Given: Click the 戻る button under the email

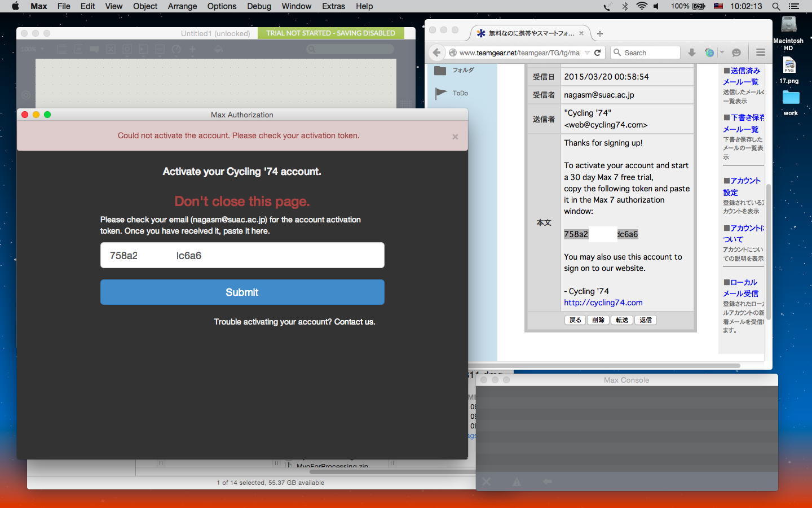Looking at the screenshot, I should tap(575, 320).
